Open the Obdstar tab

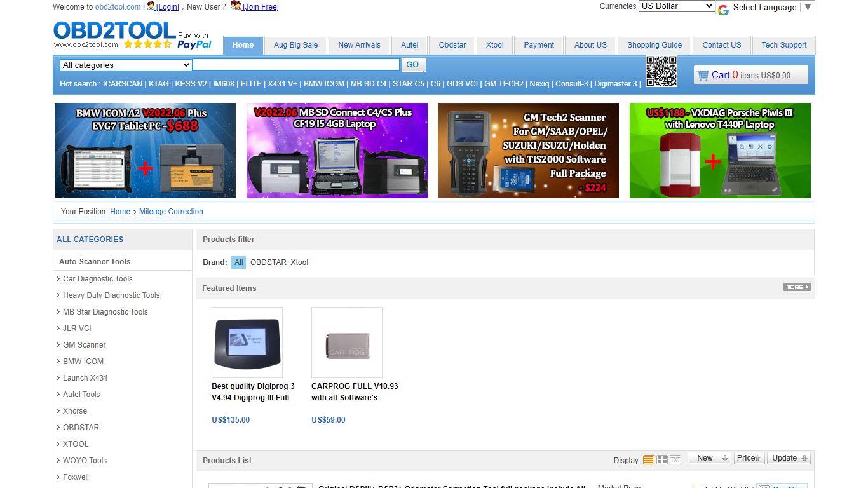click(452, 45)
